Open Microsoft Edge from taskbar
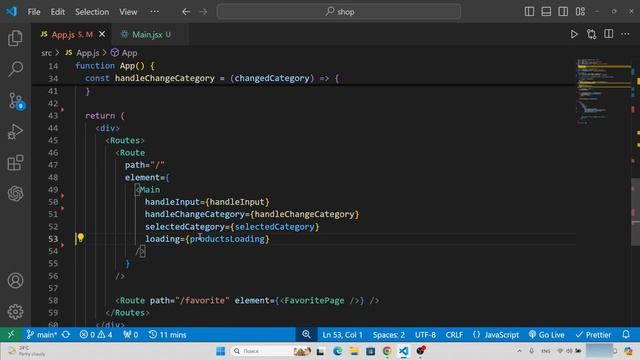Screen dimensions: 640x360 [x=337, y=351]
